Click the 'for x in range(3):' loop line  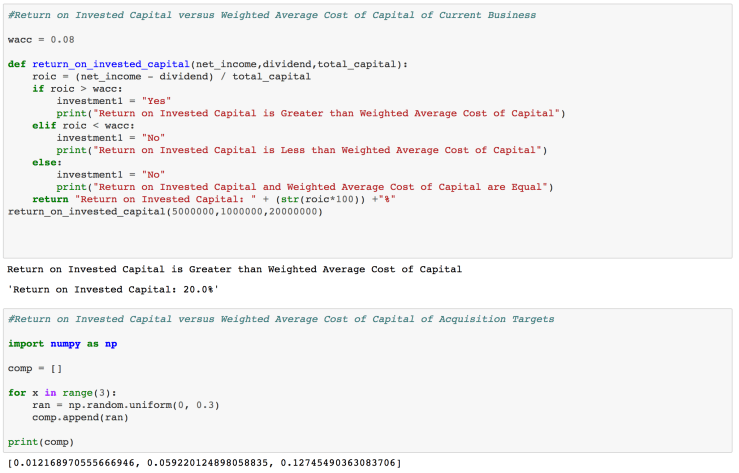click(62, 393)
